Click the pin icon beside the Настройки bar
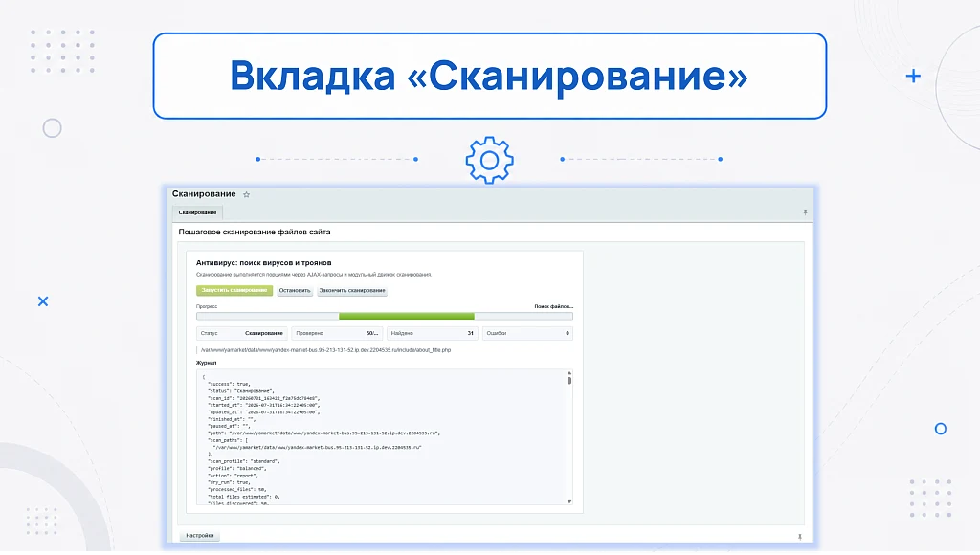The height and width of the screenshot is (555, 980). click(799, 536)
